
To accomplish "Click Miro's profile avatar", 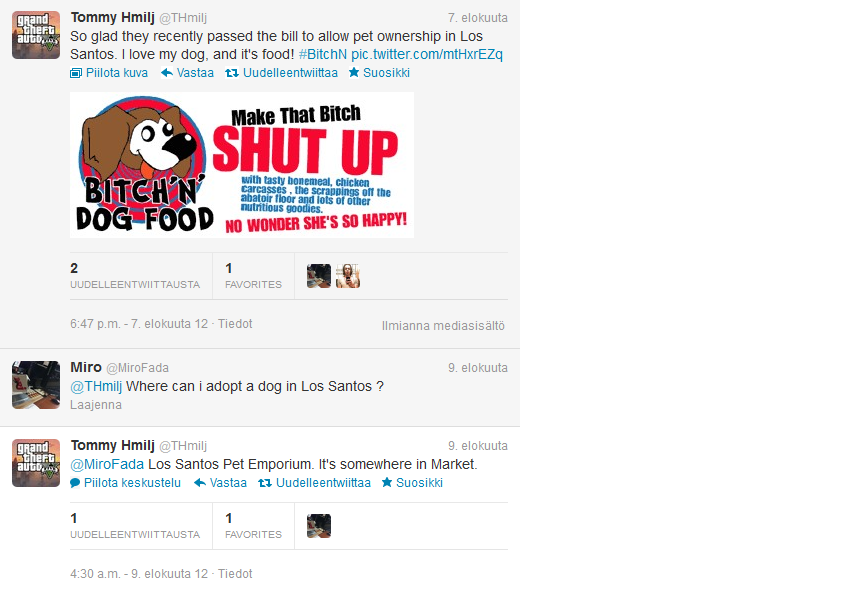I will pyautogui.click(x=36, y=385).
